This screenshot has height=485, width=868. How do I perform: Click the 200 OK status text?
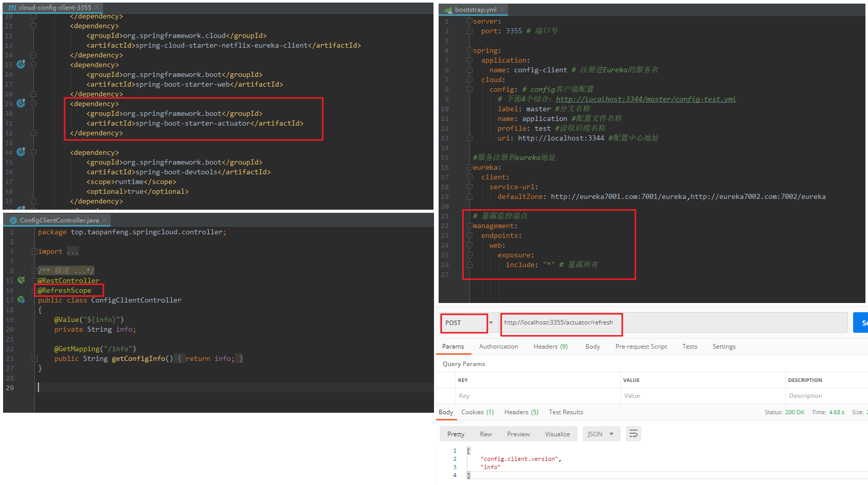click(x=795, y=412)
